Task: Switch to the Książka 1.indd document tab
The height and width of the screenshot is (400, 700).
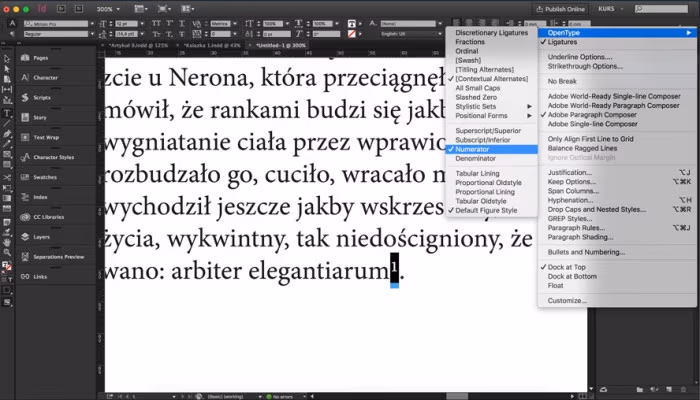Action: pyautogui.click(x=212, y=46)
